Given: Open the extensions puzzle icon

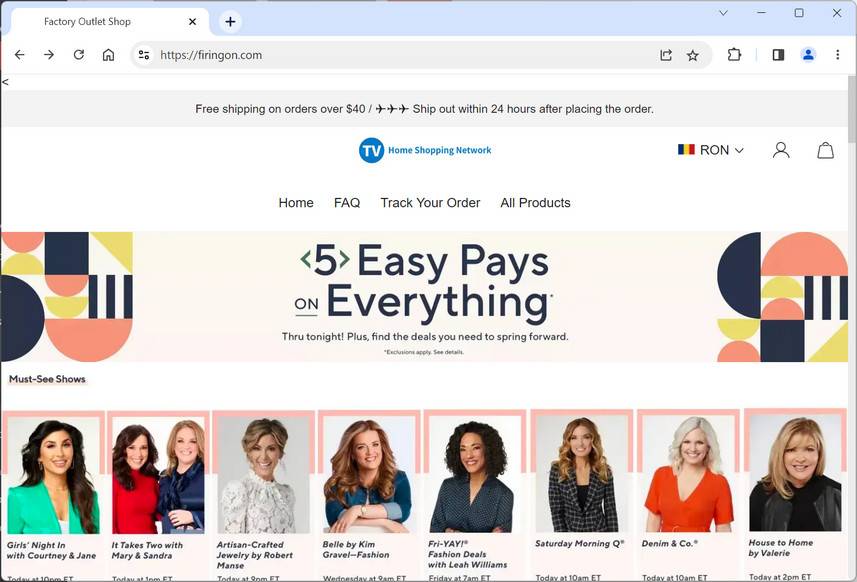Looking at the screenshot, I should [735, 55].
